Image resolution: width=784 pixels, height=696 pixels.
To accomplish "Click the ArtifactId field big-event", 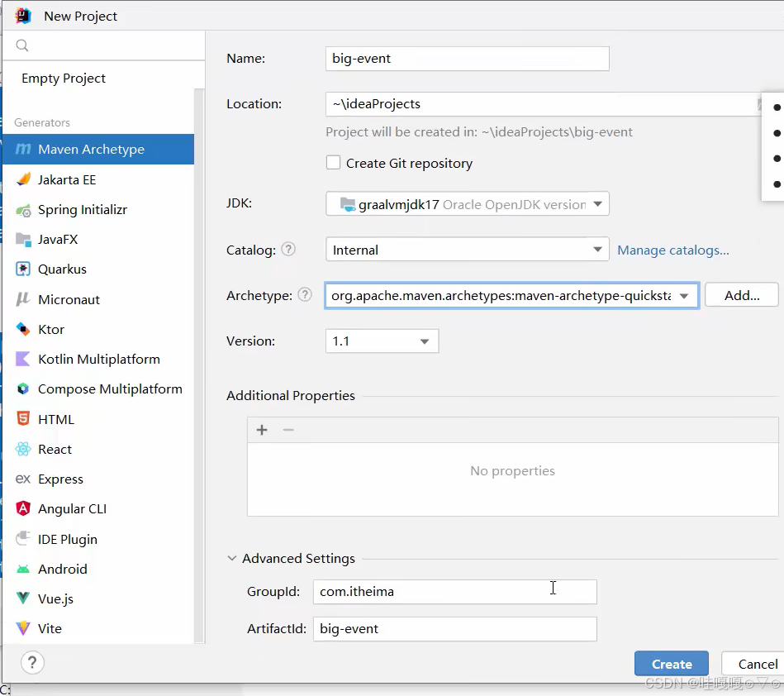I will 455,629.
